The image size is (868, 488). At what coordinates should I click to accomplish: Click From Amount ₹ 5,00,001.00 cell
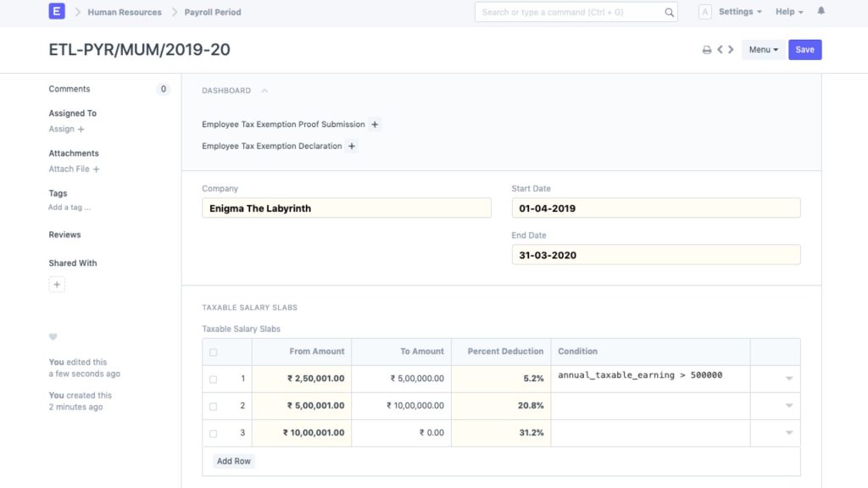(302, 406)
